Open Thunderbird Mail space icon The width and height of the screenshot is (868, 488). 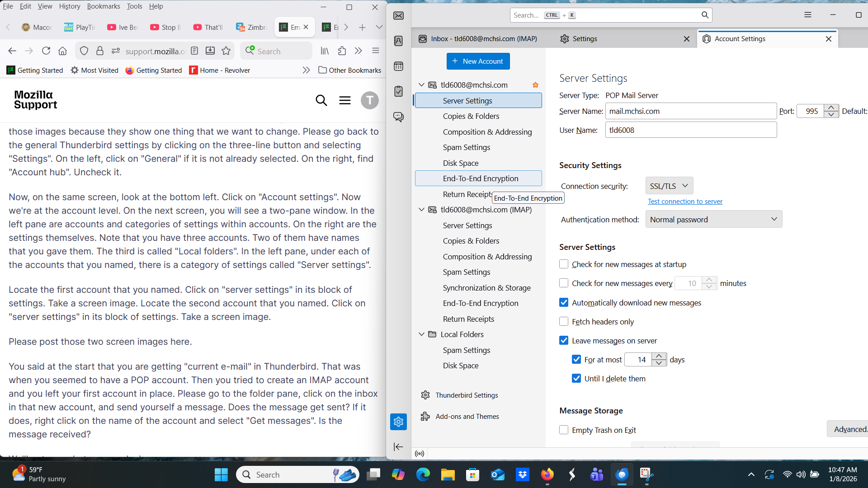point(398,16)
